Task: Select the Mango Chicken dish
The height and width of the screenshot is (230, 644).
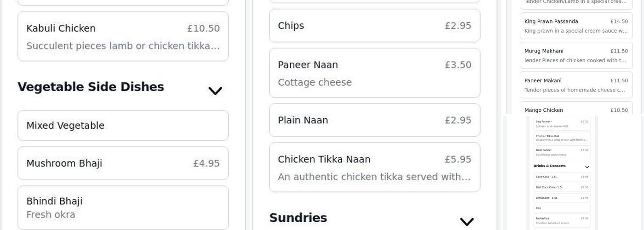Action: tap(576, 109)
